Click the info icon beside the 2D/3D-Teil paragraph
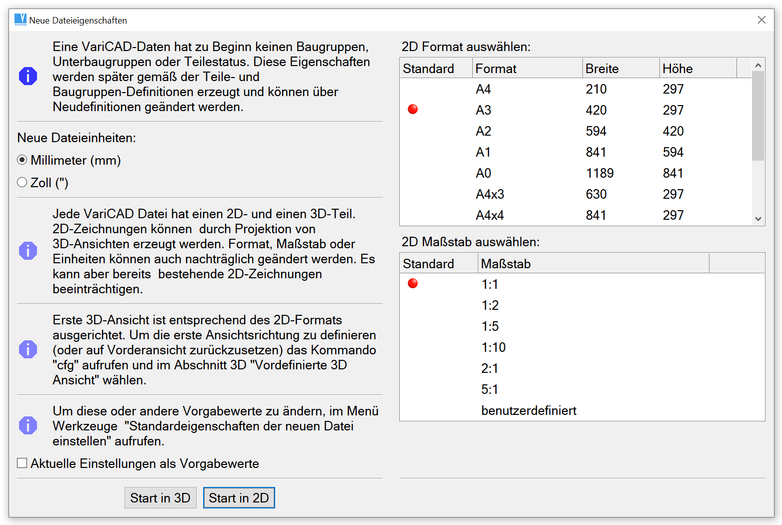The image size is (782, 525). click(28, 250)
